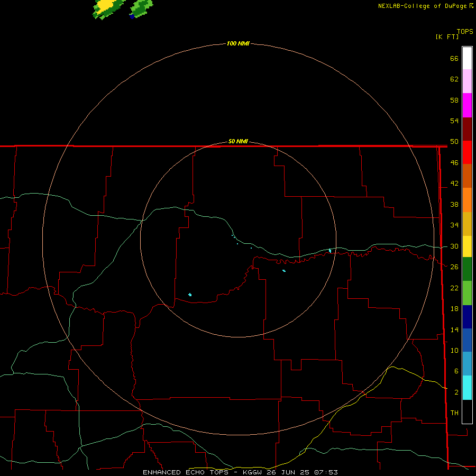
Task: Click the "KGGW" station identifier
Action: point(253,472)
